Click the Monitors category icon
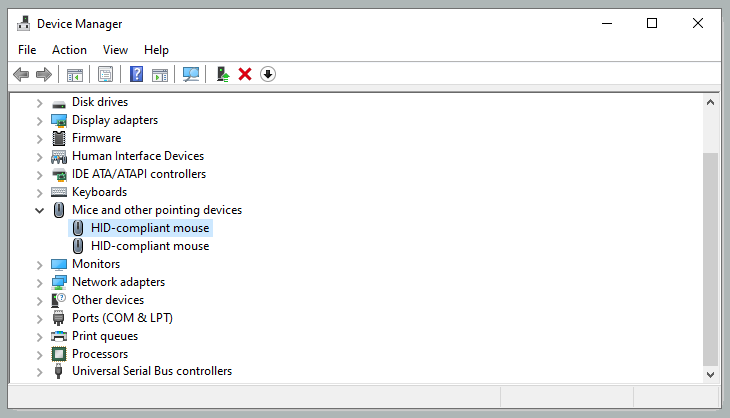 59,264
